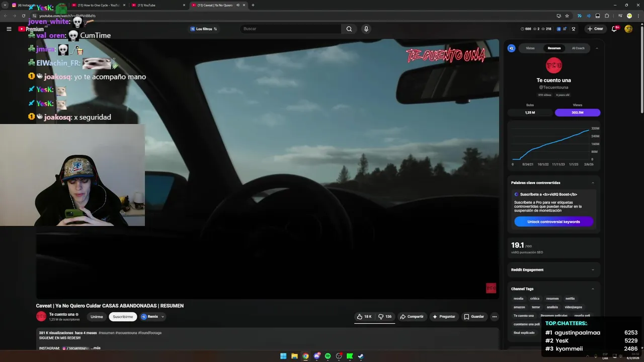The image size is (644, 362).
Task: Click the install app icon in address bar
Action: click(x=558, y=16)
